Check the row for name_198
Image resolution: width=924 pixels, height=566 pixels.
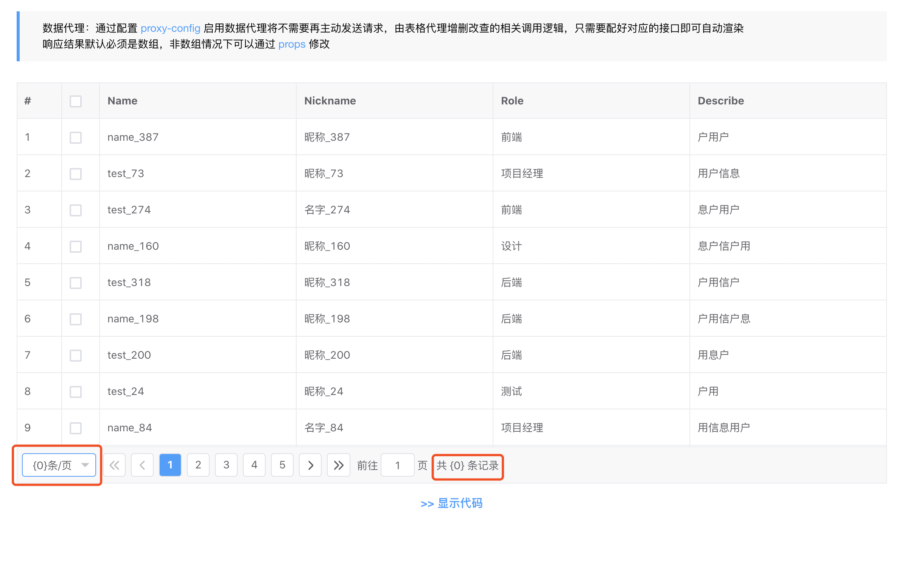(x=76, y=319)
